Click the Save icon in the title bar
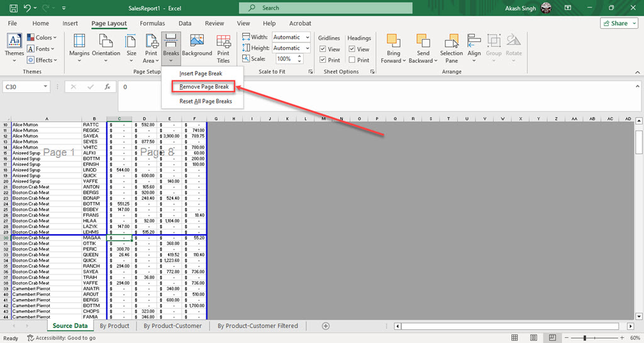This screenshot has width=644, height=343. coord(13,8)
